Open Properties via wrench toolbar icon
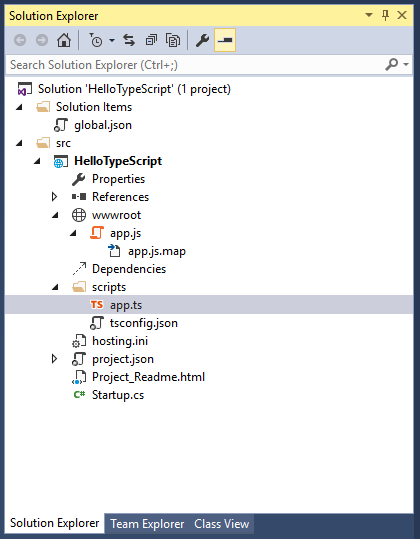Viewport: 420px width, 539px height. (202, 40)
